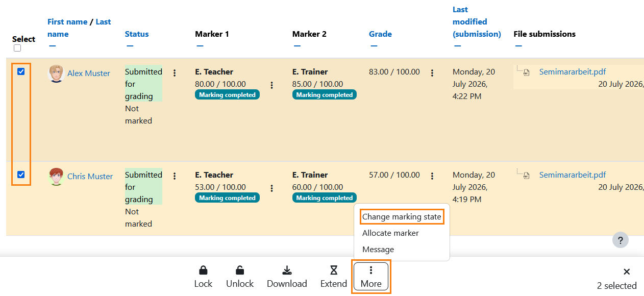Click Alex Muster's Marker 2 Marking completed badge
The image size is (644, 296).
point(325,95)
